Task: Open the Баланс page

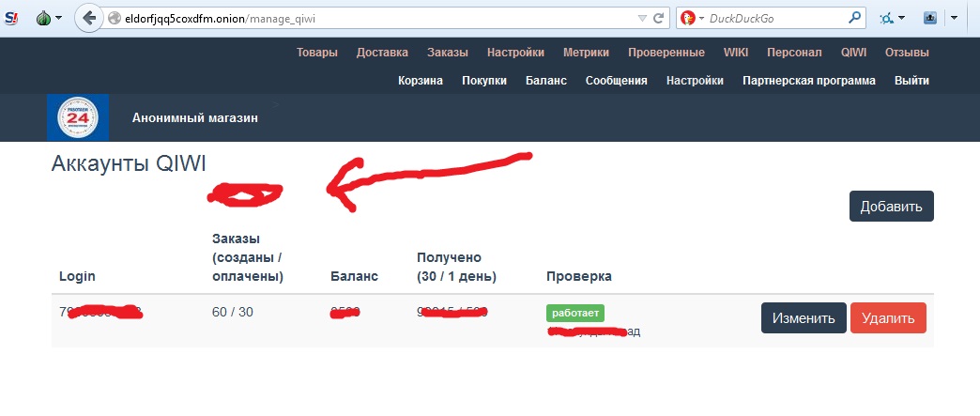Action: pyautogui.click(x=546, y=81)
